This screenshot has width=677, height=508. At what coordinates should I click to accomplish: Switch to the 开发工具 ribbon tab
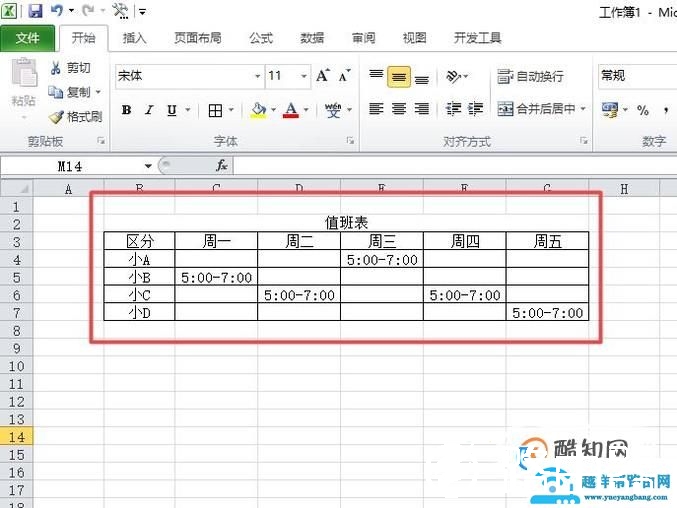tap(478, 38)
